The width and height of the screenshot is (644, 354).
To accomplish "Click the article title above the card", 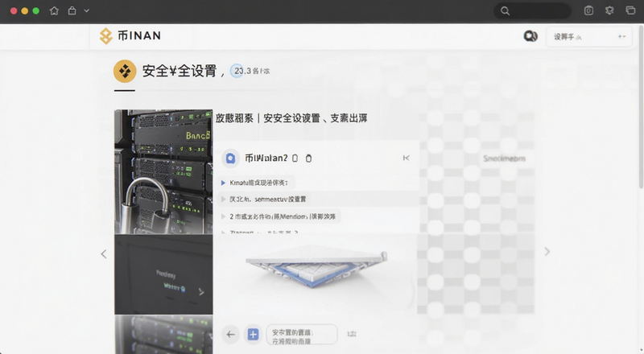I will click(291, 118).
